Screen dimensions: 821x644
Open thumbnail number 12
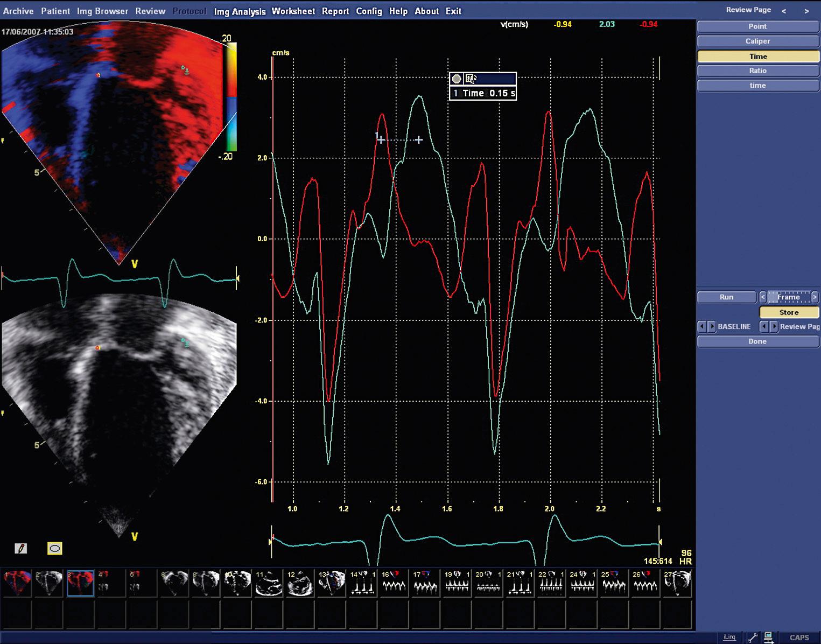coord(300,584)
